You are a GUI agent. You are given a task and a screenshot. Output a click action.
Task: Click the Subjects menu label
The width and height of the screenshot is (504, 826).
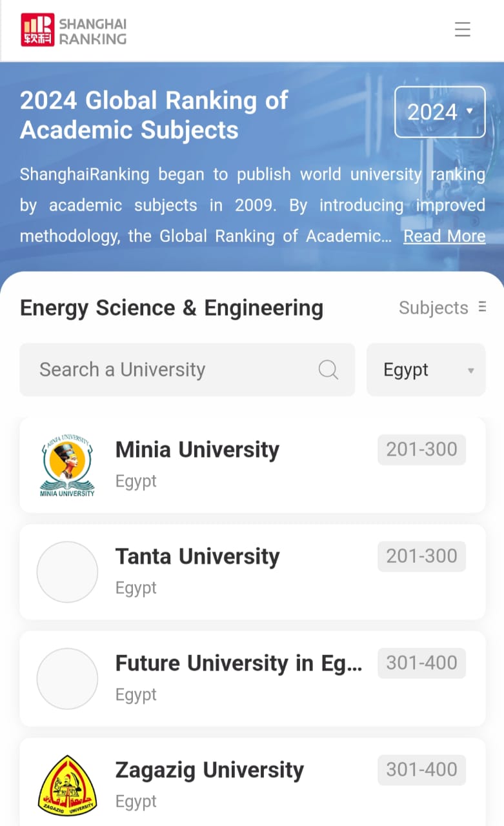click(x=434, y=308)
